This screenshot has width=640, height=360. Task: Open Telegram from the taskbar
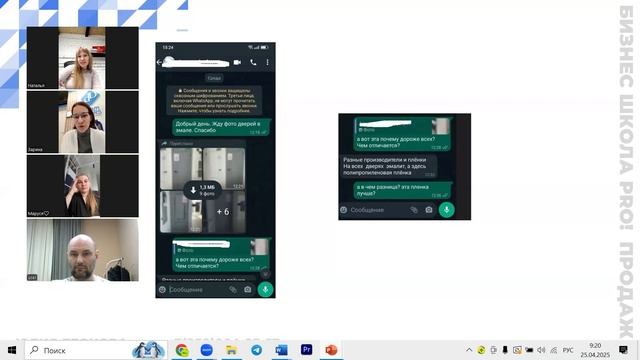[257, 350]
